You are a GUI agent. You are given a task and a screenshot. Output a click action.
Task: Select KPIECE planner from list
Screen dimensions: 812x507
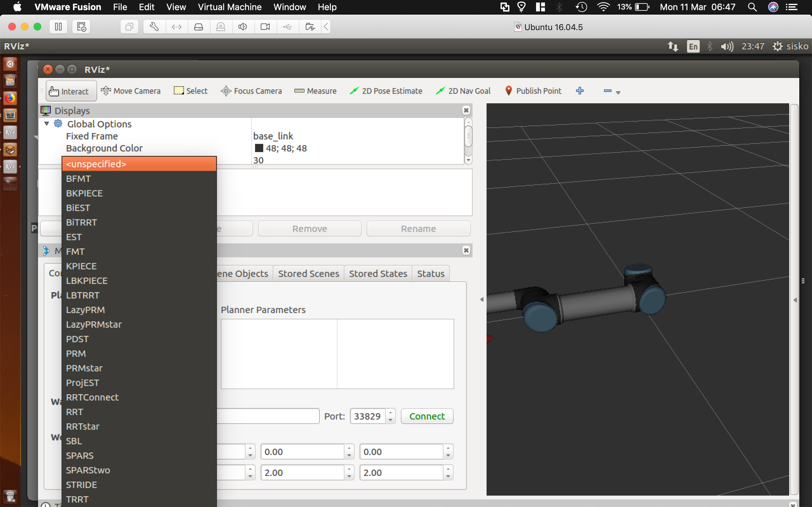pos(81,266)
